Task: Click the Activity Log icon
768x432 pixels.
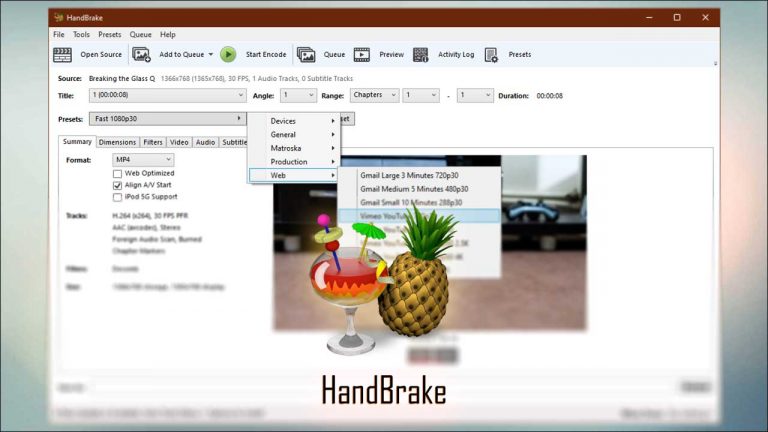Action: (x=420, y=55)
